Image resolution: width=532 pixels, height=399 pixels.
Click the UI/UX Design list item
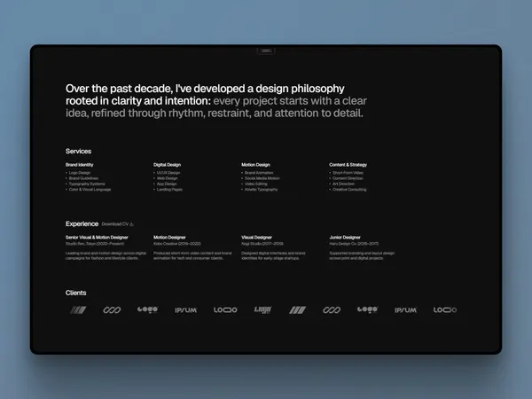point(168,173)
